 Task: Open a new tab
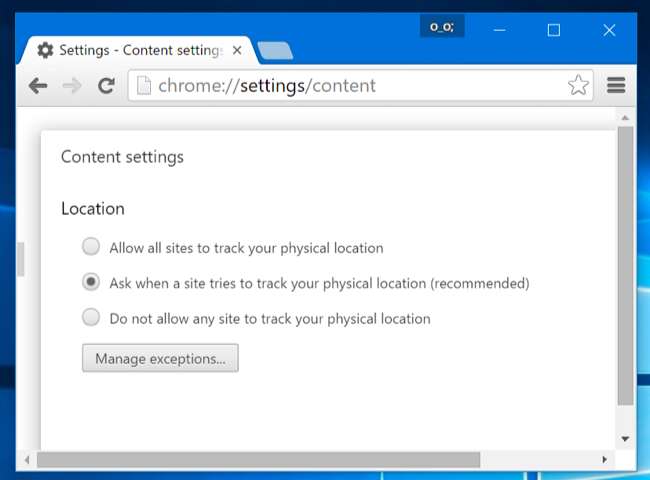point(274,50)
